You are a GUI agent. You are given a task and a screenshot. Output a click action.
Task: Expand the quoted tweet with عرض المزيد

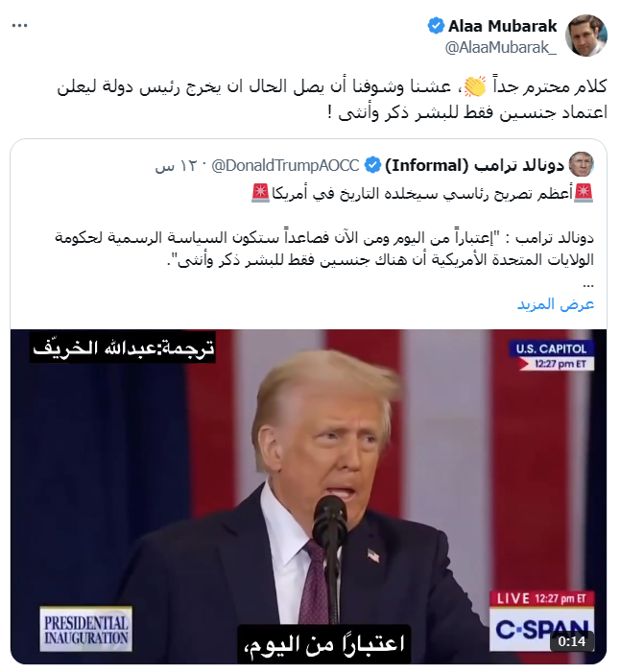(556, 304)
